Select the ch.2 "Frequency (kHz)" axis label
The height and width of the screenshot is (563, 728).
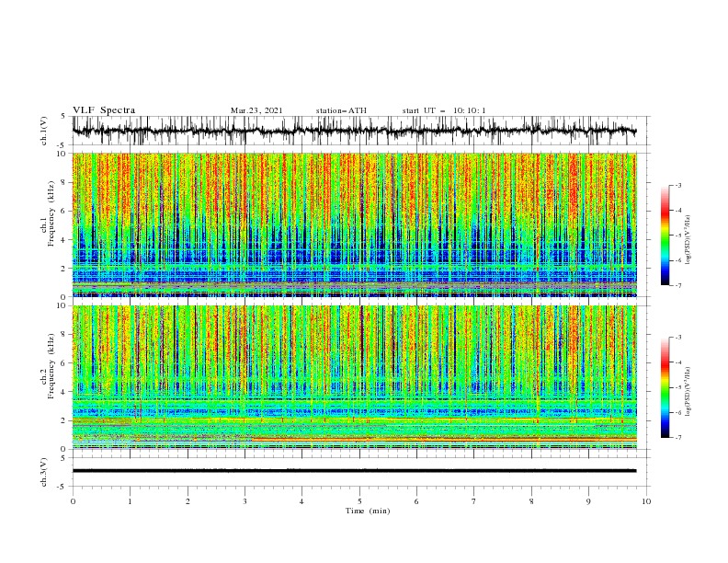pyautogui.click(x=52, y=365)
